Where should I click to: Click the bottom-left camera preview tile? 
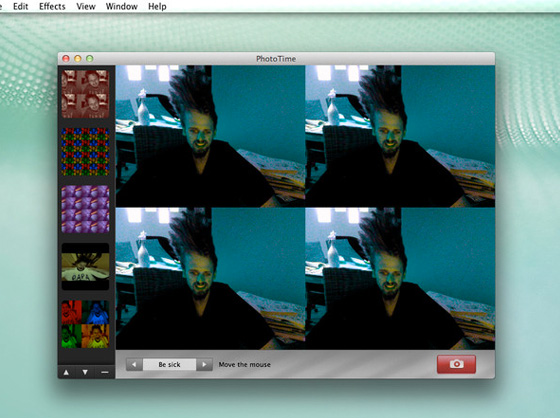click(x=210, y=278)
